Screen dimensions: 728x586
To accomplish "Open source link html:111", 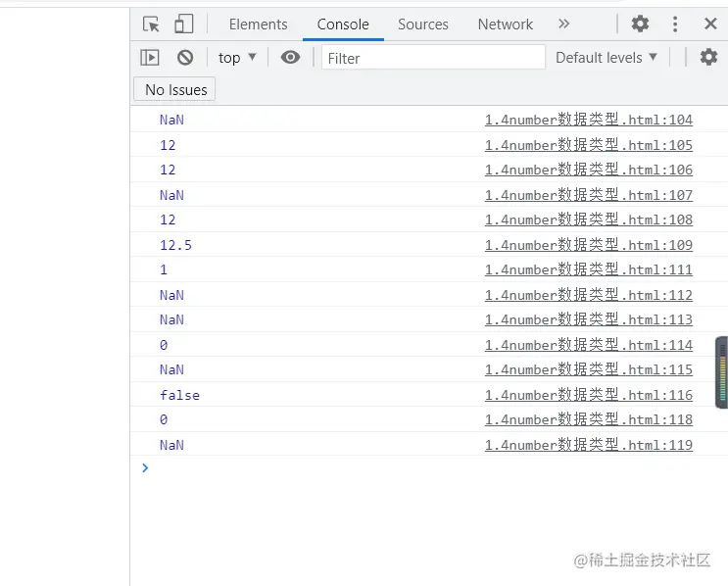I will [589, 269].
